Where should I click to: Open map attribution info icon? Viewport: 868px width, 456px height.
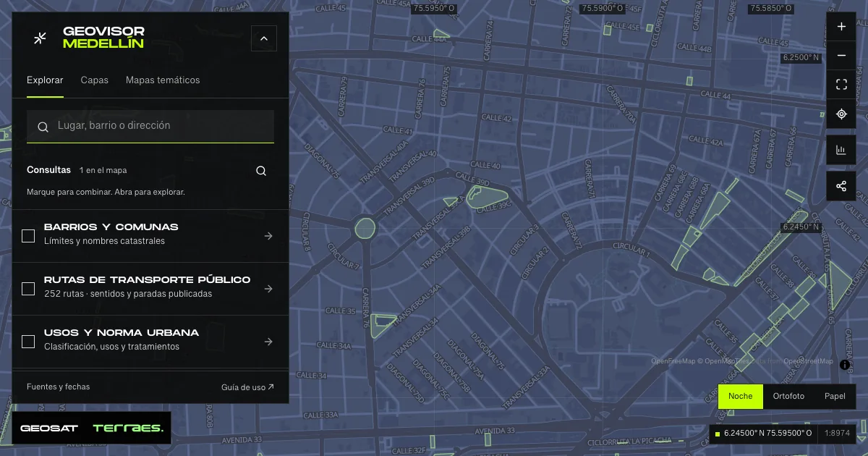(x=844, y=365)
